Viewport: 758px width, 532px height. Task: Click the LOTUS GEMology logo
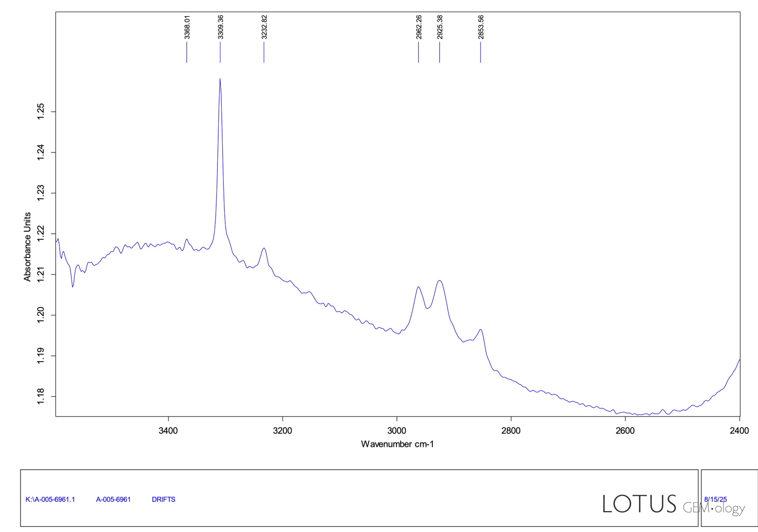click(673, 505)
